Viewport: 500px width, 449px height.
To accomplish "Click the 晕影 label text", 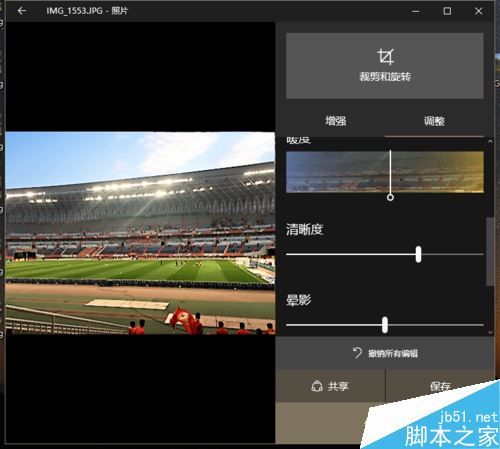I will pyautogui.click(x=298, y=300).
